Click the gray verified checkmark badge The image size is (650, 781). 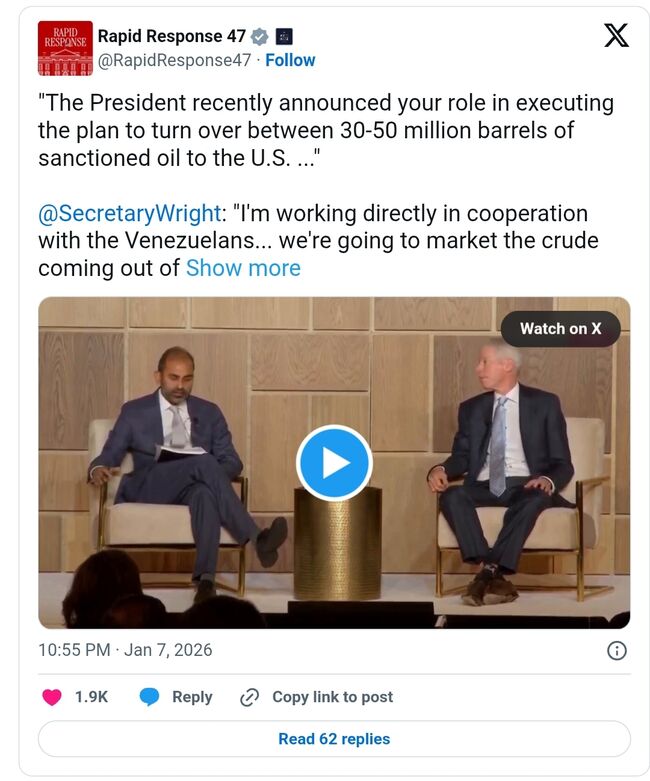260,36
